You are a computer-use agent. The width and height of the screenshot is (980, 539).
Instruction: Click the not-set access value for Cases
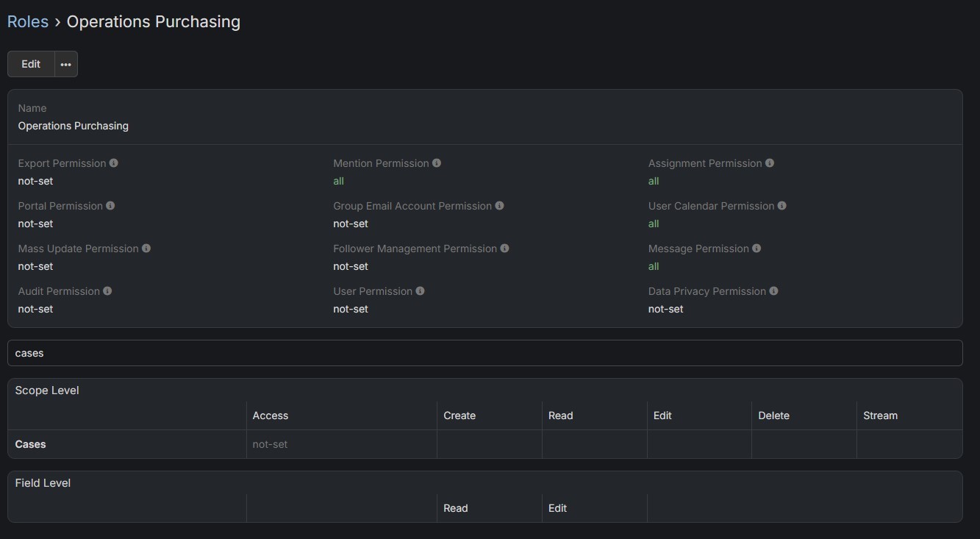click(270, 444)
